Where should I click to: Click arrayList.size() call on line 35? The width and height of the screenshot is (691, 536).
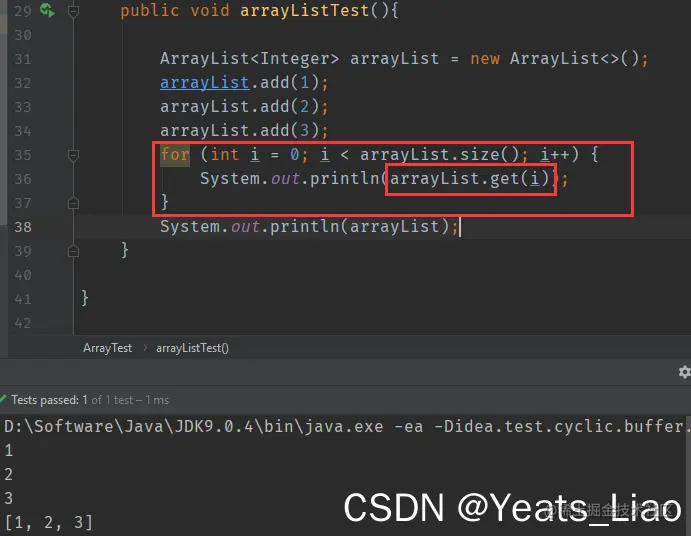(x=439, y=155)
